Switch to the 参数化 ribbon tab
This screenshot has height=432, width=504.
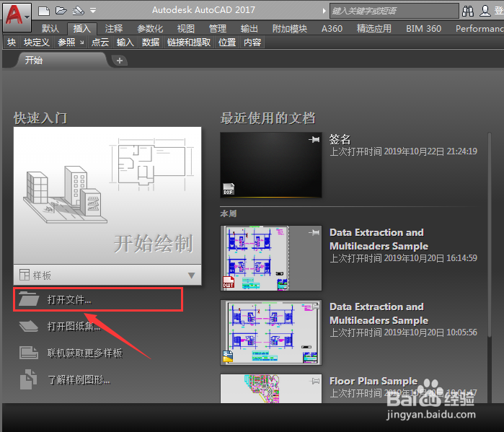[150, 29]
